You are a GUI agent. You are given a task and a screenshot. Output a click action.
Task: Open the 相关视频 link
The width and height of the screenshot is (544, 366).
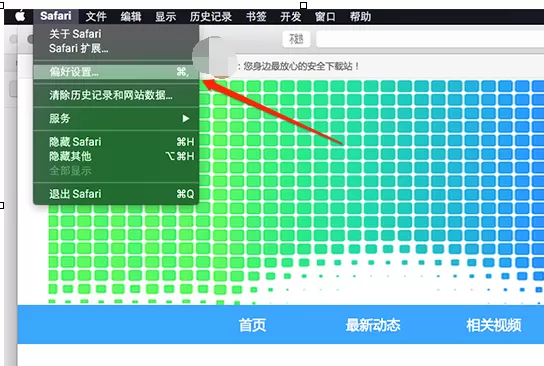point(494,325)
